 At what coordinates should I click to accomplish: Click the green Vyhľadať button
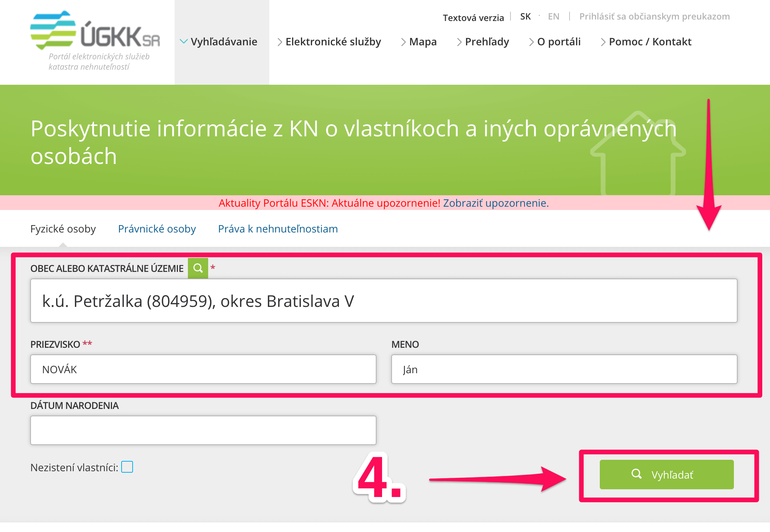point(666,475)
